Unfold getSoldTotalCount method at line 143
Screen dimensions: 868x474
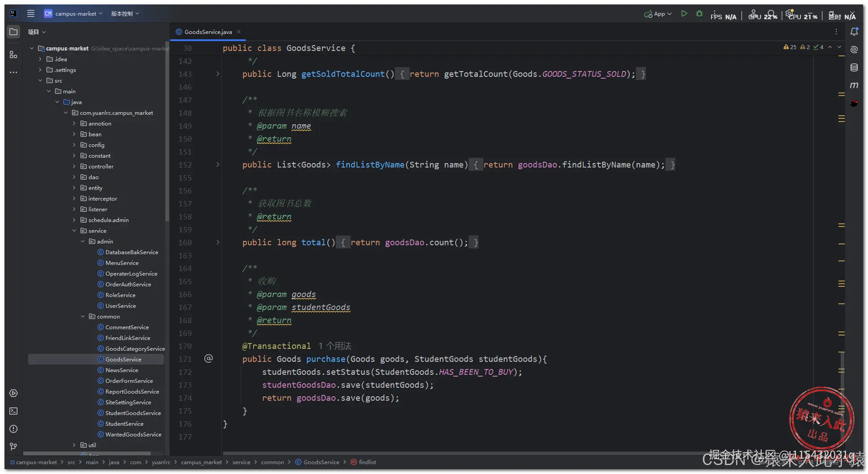point(218,74)
